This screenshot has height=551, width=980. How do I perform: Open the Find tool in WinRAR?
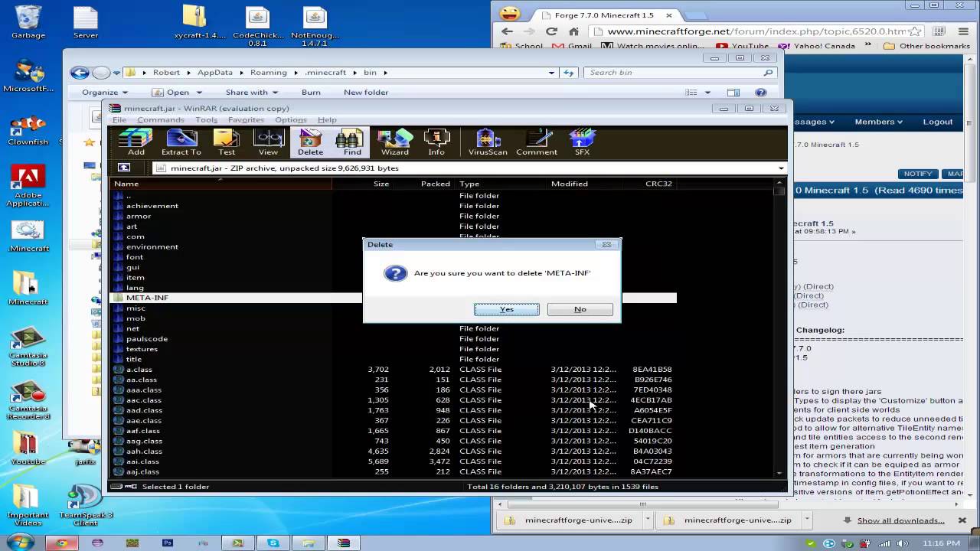[352, 142]
